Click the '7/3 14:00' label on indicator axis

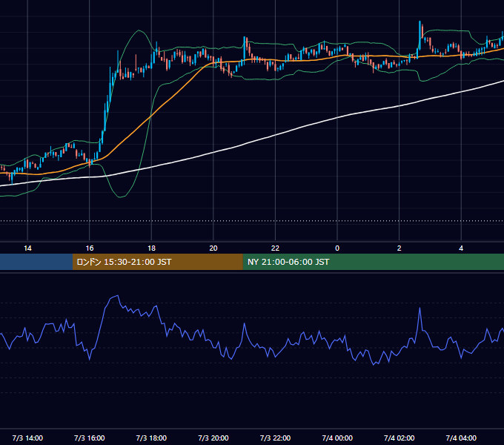point(27,438)
